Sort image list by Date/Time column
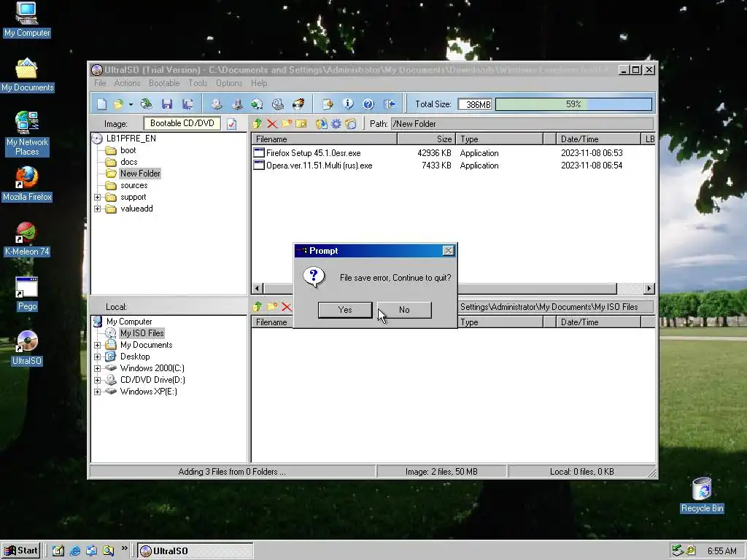 tap(598, 139)
